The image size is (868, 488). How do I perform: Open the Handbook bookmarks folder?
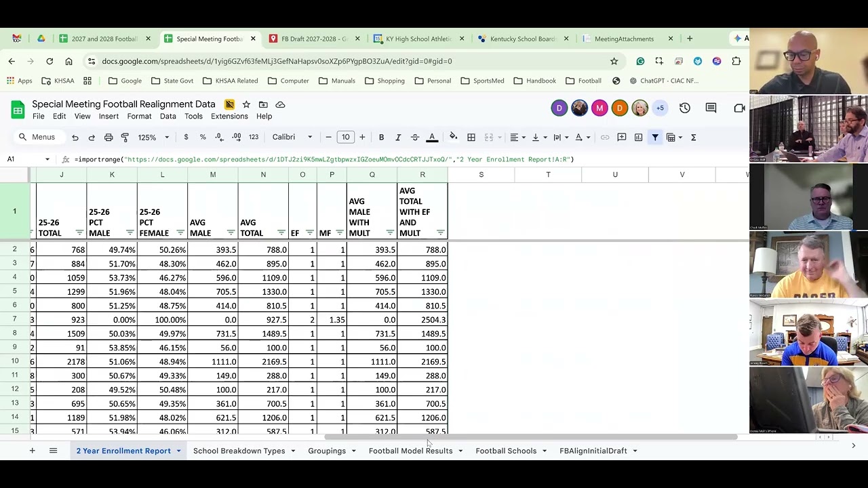[534, 81]
